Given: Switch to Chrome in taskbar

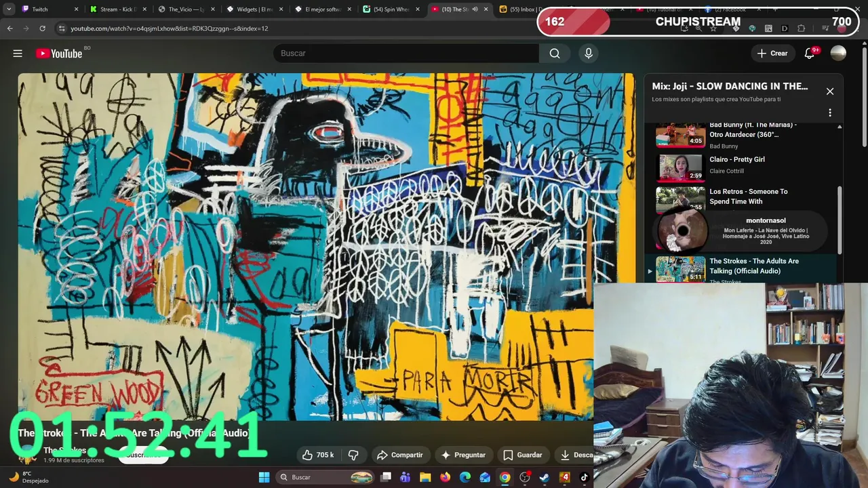Looking at the screenshot, I should click(x=505, y=477).
